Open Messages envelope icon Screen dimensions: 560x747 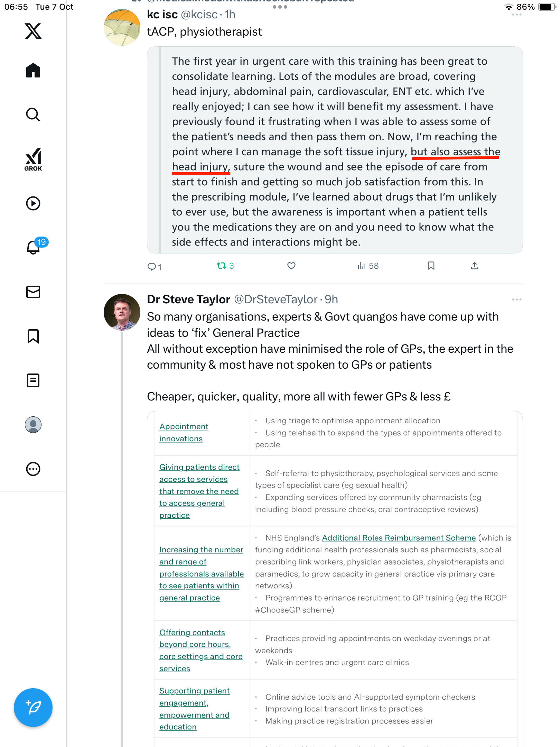[x=33, y=292]
